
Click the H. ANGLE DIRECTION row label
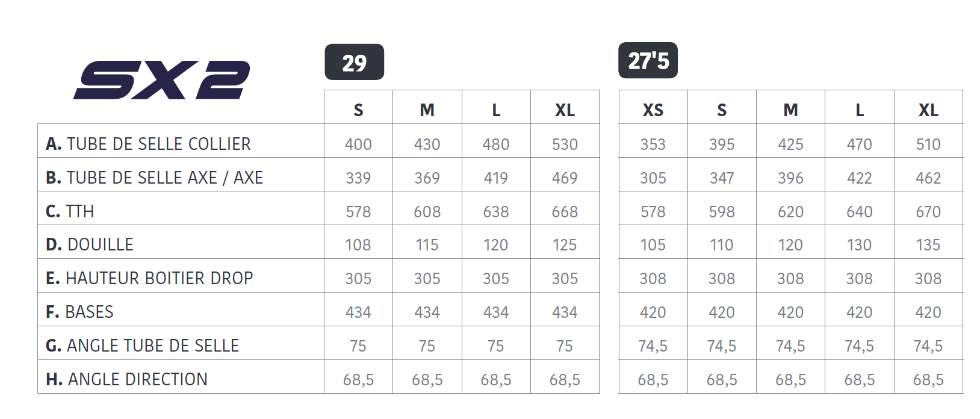click(126, 379)
